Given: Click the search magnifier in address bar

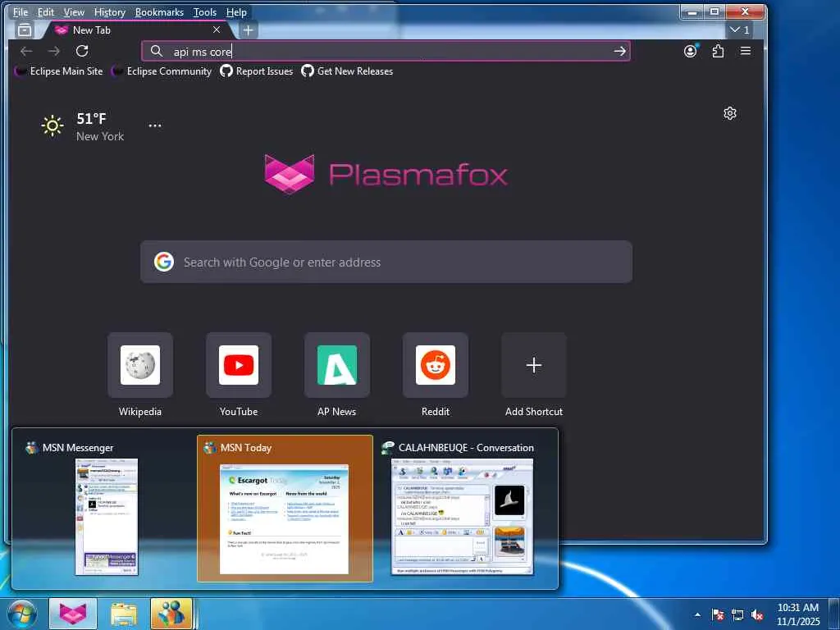Looking at the screenshot, I should [x=156, y=51].
